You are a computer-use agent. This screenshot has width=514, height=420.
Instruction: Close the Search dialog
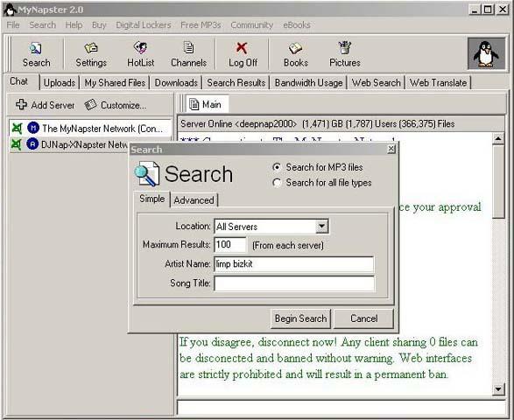click(391, 150)
